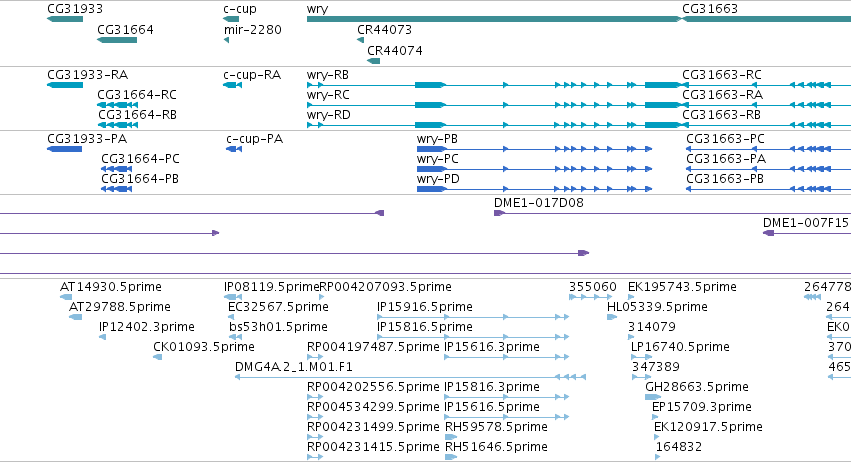Select transcript CG31664-RB
The image size is (851, 462).
point(117,125)
